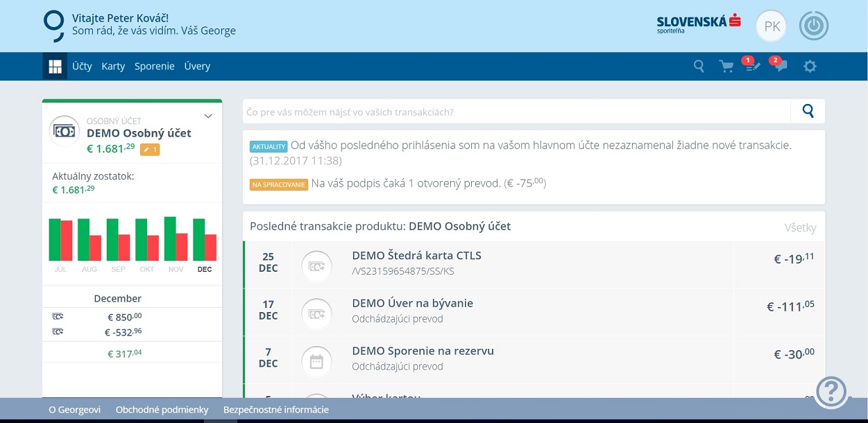Screen dimensions: 868x423
Task: Select the AUG bar in chart
Action: pos(90,240)
